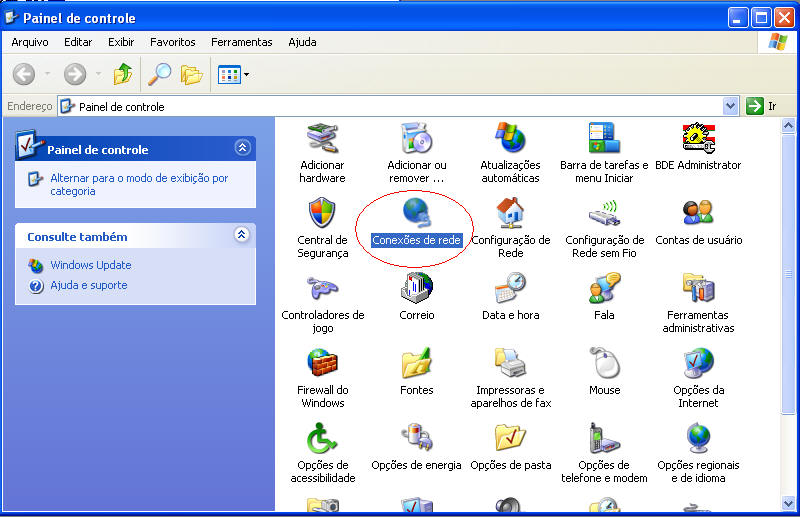
Task: Toggle the Folders pane toolbar button
Action: coord(191,75)
